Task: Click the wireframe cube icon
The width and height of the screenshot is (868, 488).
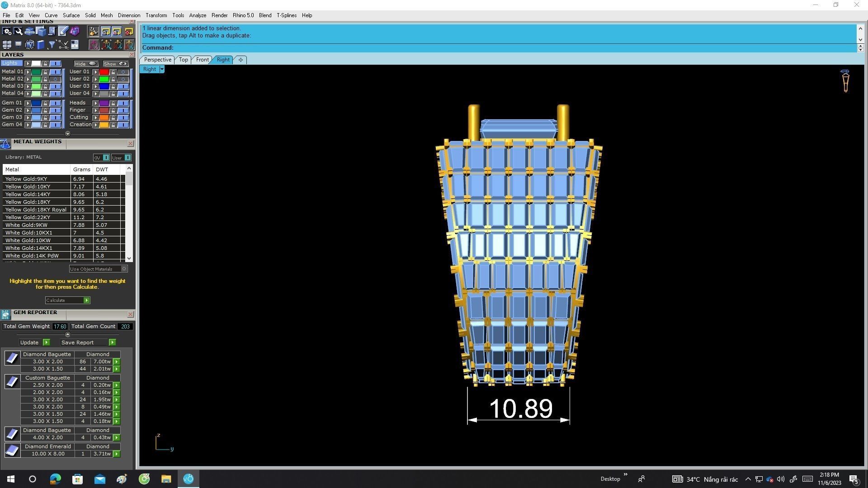Action: tap(29, 45)
